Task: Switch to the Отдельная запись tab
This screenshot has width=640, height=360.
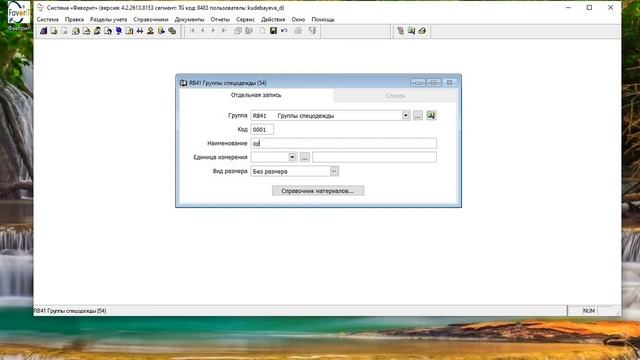Action: click(x=256, y=95)
